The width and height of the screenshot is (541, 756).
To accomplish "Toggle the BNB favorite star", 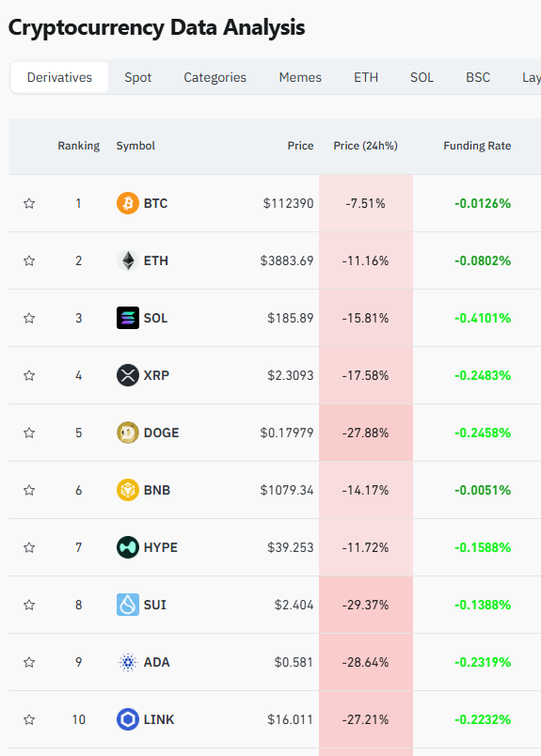I will pos(29,490).
